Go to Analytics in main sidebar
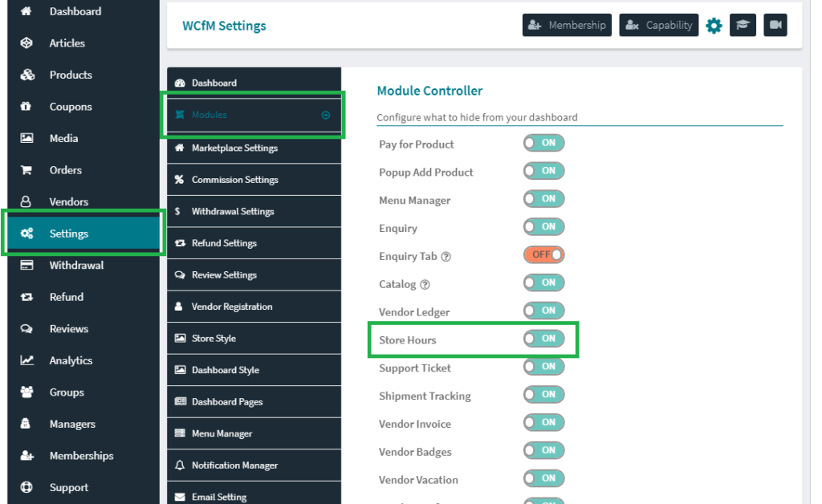The width and height of the screenshot is (822, 504). coord(83,360)
